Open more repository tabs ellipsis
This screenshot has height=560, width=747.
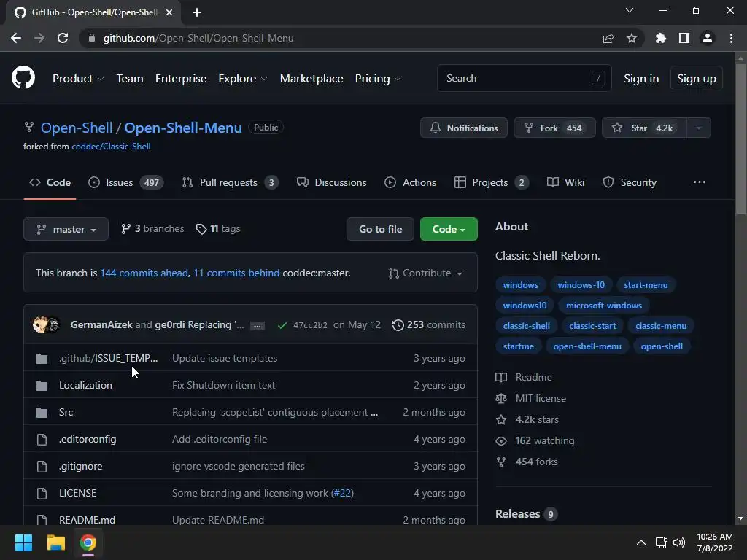[700, 182]
